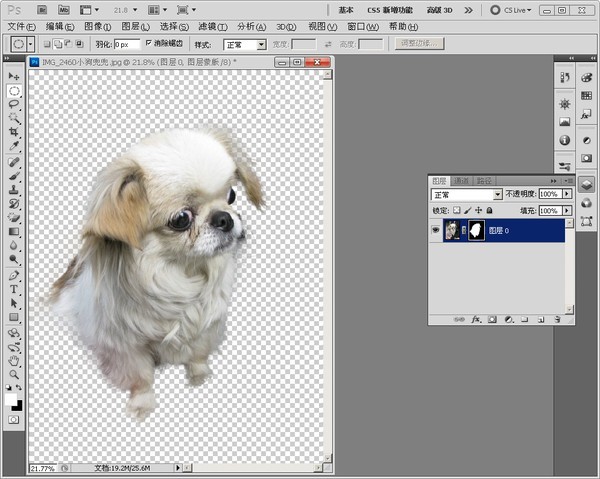Click the Refine Edge button
The image size is (600, 479).
point(419,44)
